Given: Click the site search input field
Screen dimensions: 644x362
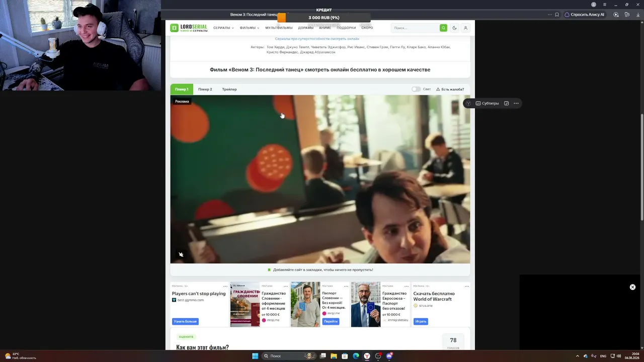Looking at the screenshot, I should 415,28.
